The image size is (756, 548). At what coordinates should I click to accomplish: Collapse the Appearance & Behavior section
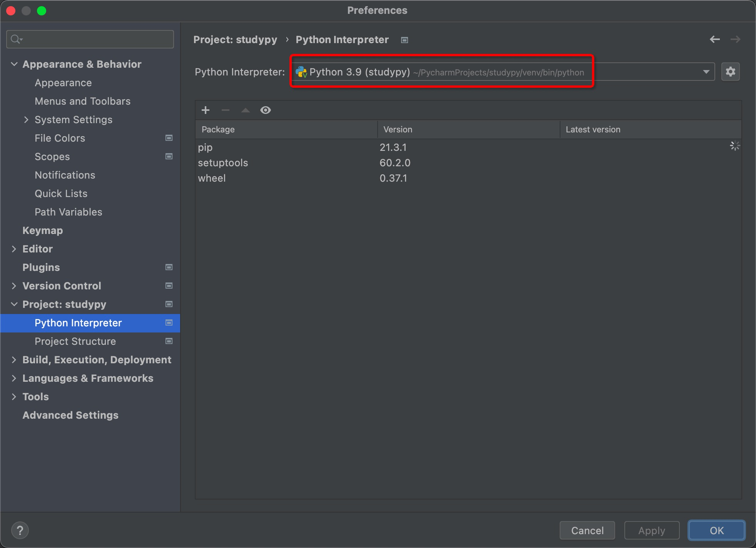[14, 64]
